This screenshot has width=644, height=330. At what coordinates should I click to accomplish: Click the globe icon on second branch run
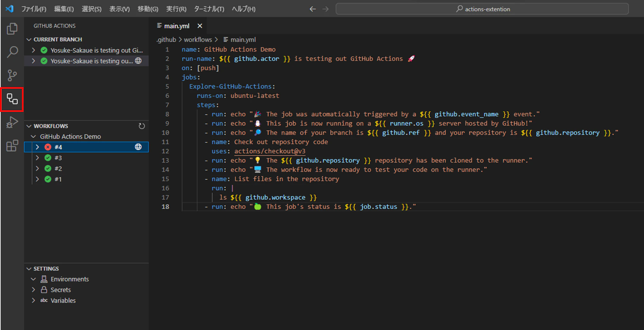pos(138,61)
